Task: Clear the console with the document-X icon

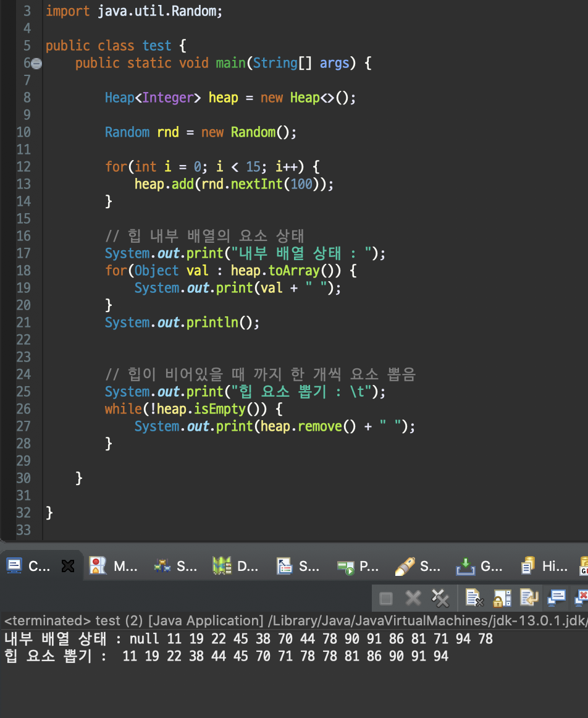Action: [474, 598]
